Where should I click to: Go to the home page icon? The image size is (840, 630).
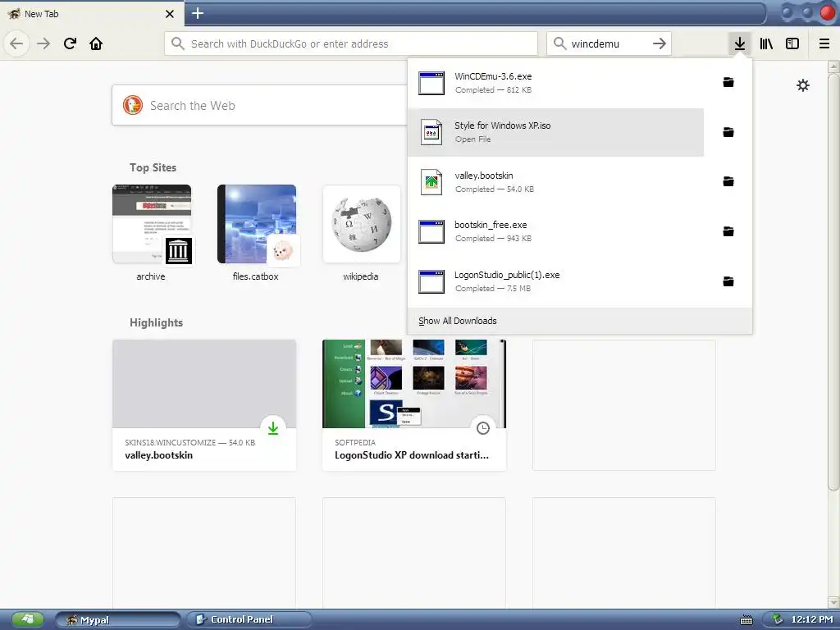click(96, 43)
